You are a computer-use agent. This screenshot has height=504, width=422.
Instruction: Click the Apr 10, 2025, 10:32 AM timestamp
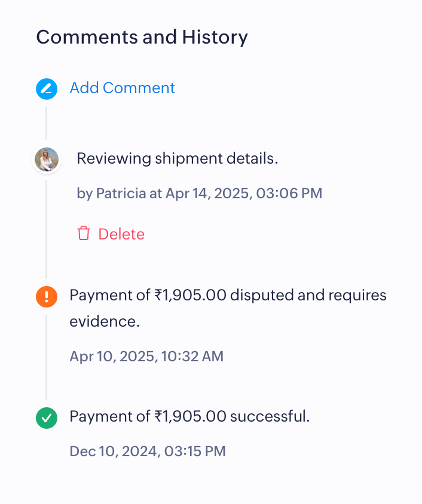coord(146,357)
